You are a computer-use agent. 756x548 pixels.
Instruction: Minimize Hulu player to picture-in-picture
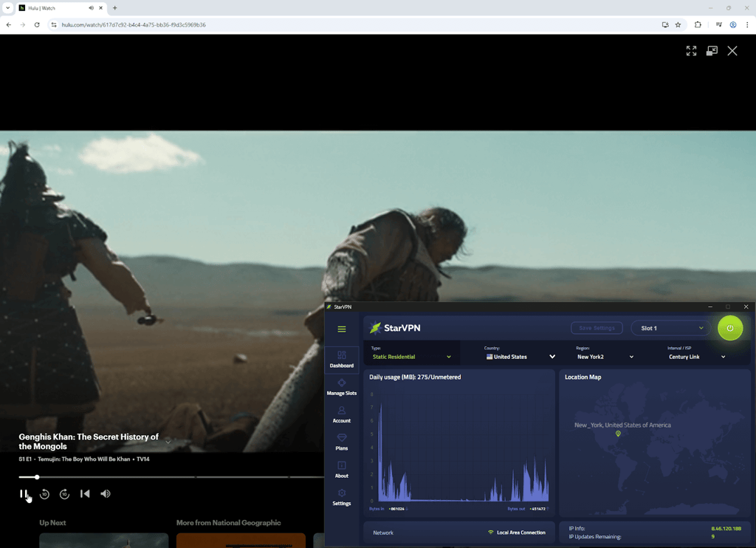coord(712,51)
